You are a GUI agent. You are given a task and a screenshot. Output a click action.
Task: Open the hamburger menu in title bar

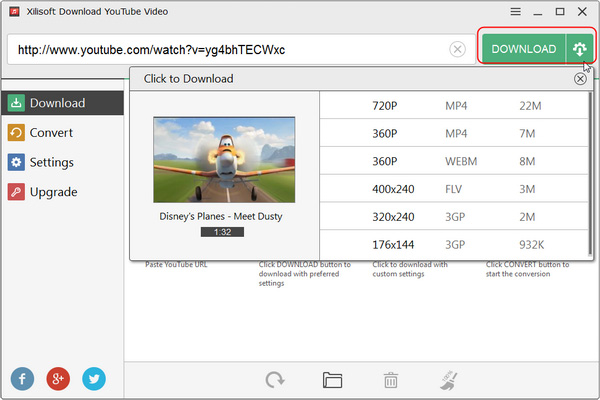515,12
